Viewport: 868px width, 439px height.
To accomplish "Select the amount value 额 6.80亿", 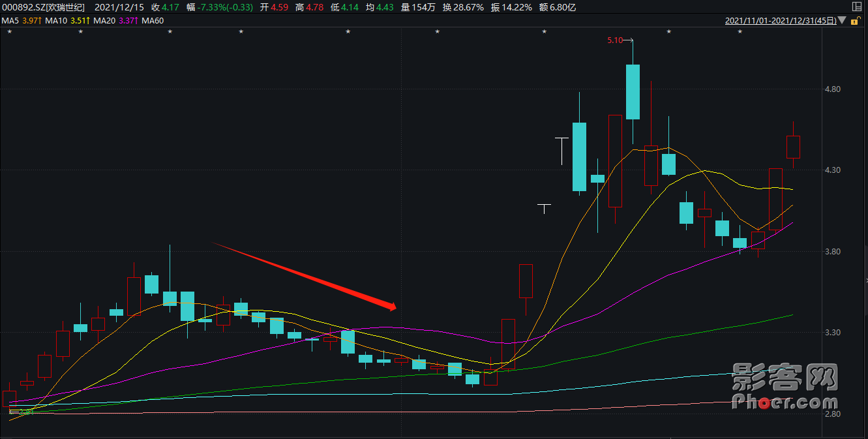I will (557, 7).
